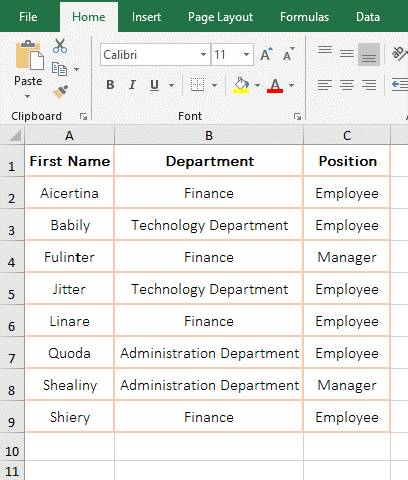This screenshot has width=408, height=480.
Task: Open the Formulas tab
Action: (304, 17)
